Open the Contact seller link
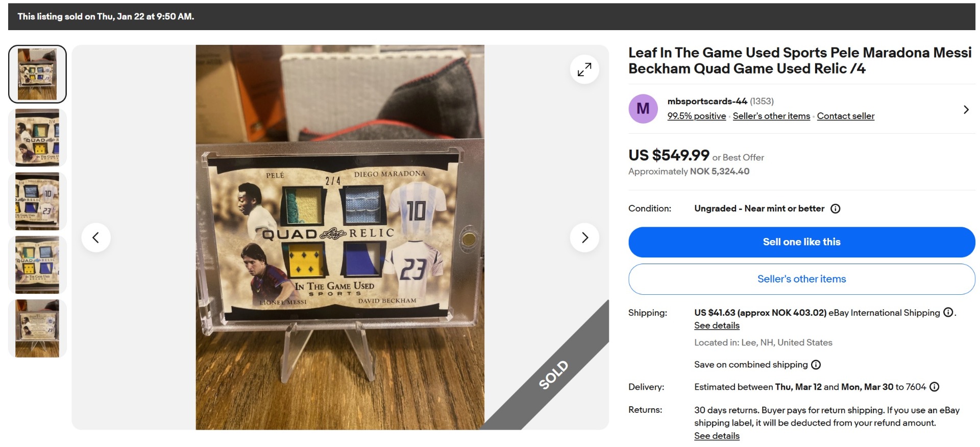980x447 pixels. 845,116
